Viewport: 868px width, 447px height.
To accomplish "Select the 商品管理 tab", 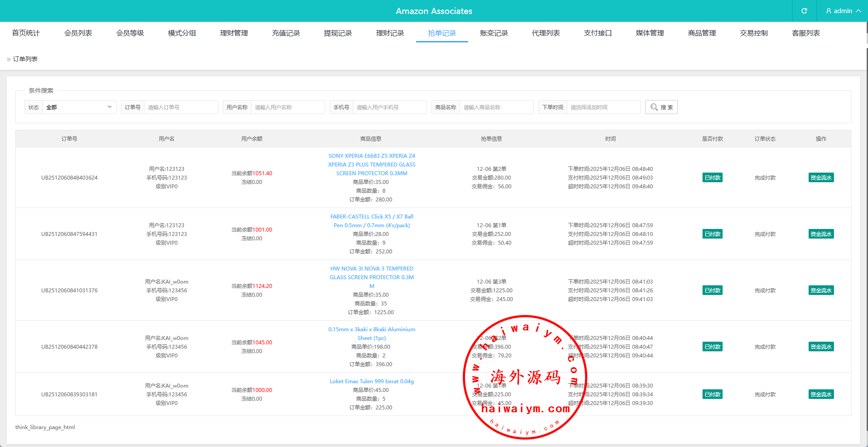I will [x=702, y=33].
